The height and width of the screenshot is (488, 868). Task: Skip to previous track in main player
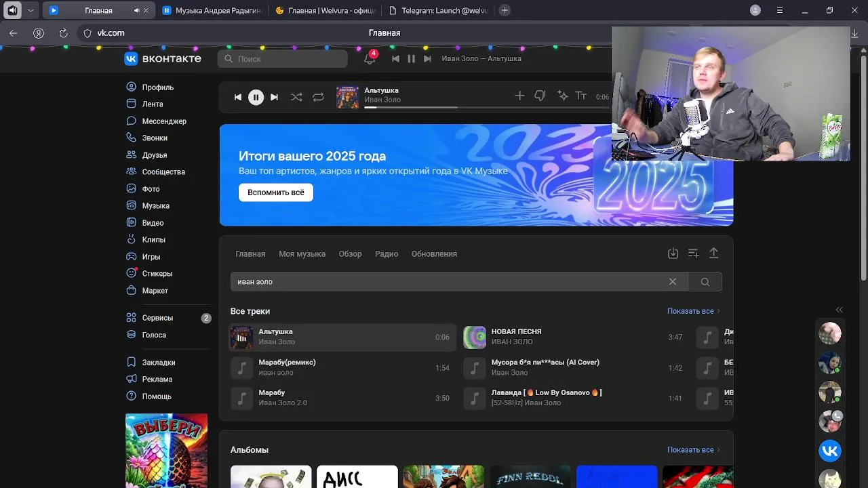pos(237,97)
